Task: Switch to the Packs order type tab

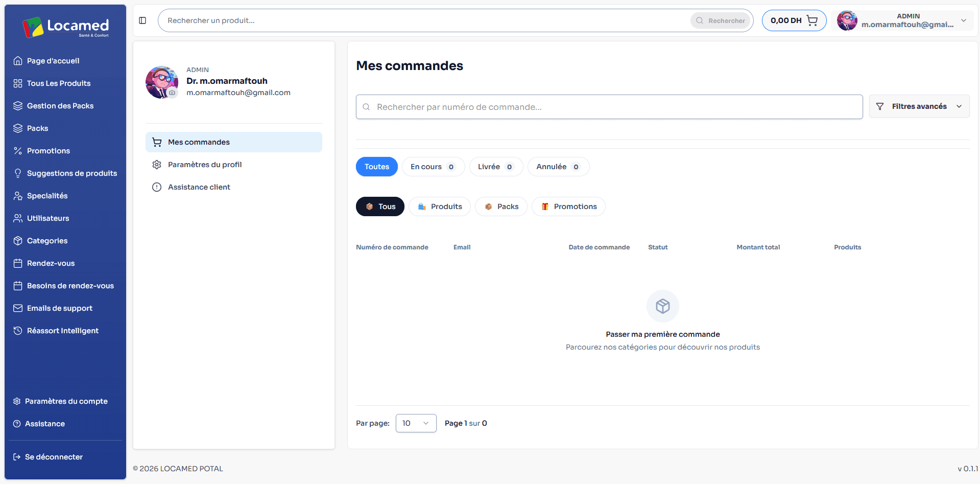Action: point(501,206)
